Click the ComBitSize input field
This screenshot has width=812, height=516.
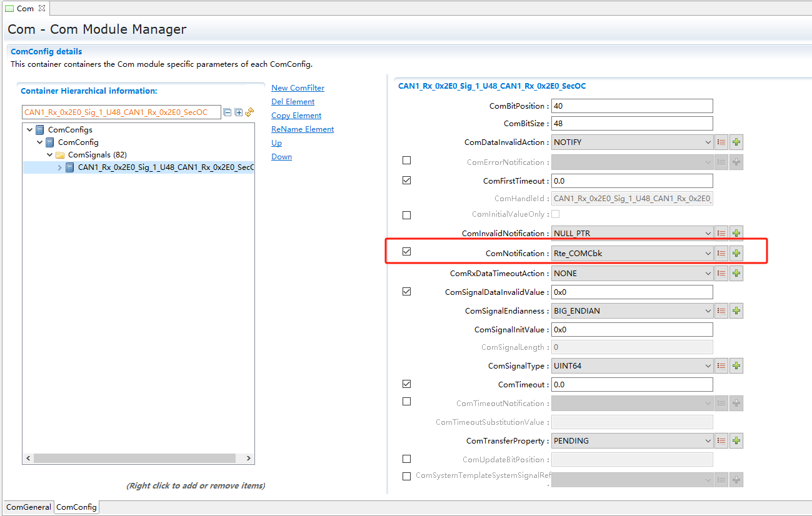coord(631,124)
